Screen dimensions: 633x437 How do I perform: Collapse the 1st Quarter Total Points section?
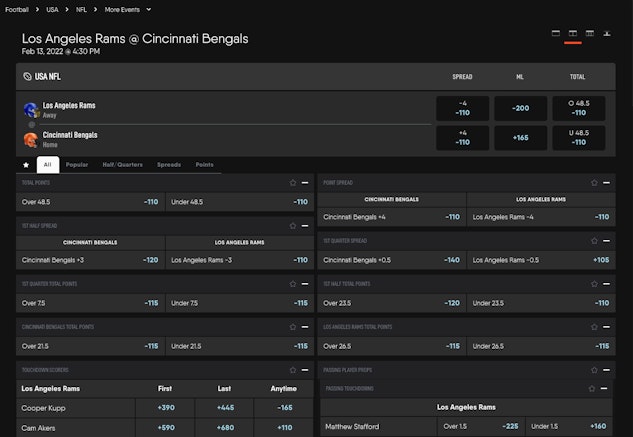tap(305, 284)
